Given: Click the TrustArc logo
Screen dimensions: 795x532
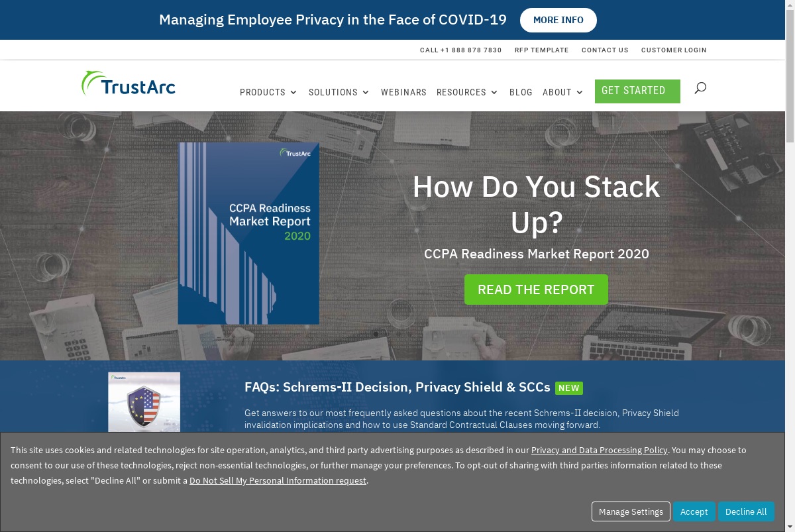Looking at the screenshot, I should [x=129, y=83].
